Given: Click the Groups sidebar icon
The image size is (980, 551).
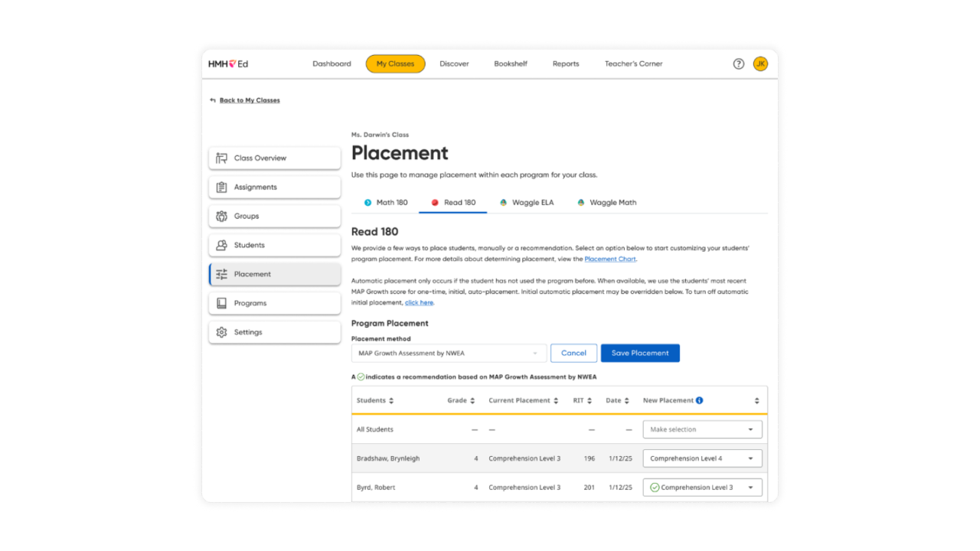Looking at the screenshot, I should tap(221, 217).
